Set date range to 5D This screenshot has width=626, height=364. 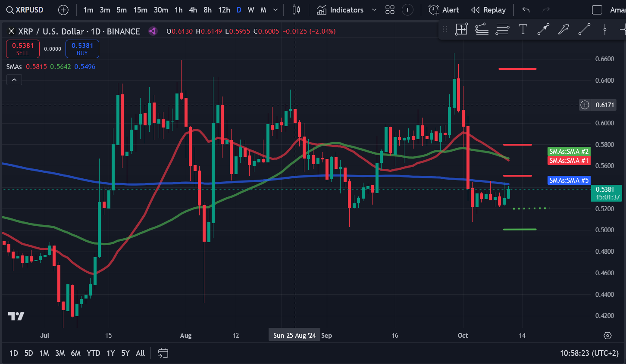click(28, 353)
